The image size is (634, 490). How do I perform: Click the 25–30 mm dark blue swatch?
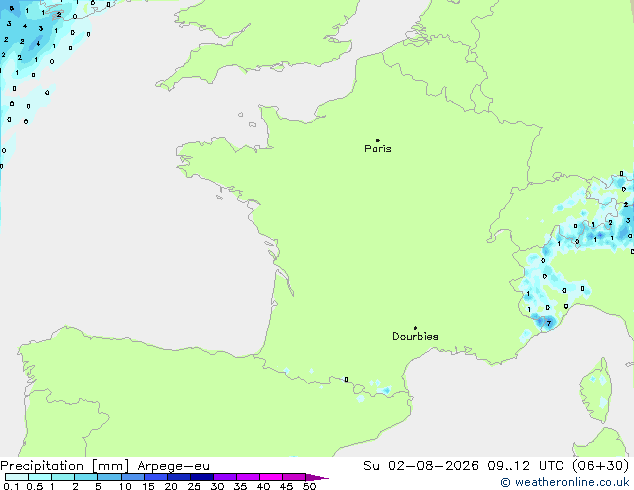[x=202, y=477]
